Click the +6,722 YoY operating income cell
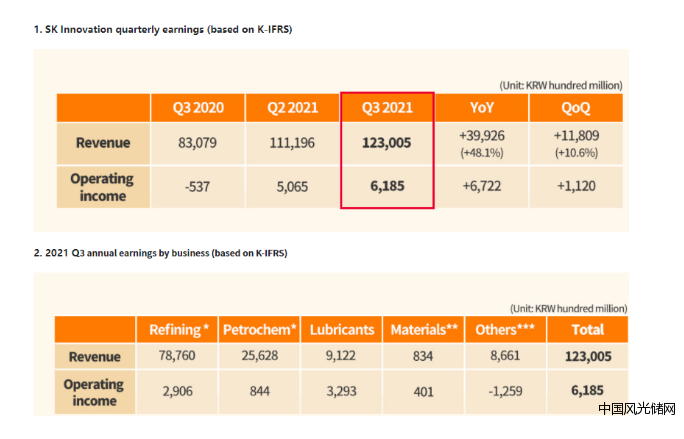This screenshot has width=684, height=439. (x=482, y=187)
